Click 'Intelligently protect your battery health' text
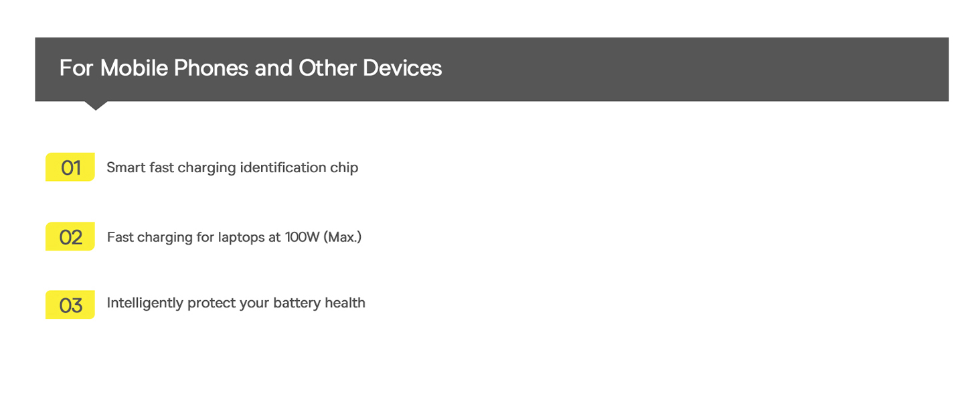Image resolution: width=980 pixels, height=402 pixels. pos(236,303)
